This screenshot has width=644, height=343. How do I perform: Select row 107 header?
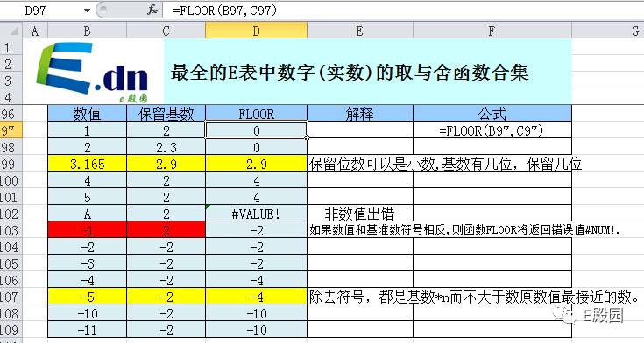pyautogui.click(x=11, y=297)
